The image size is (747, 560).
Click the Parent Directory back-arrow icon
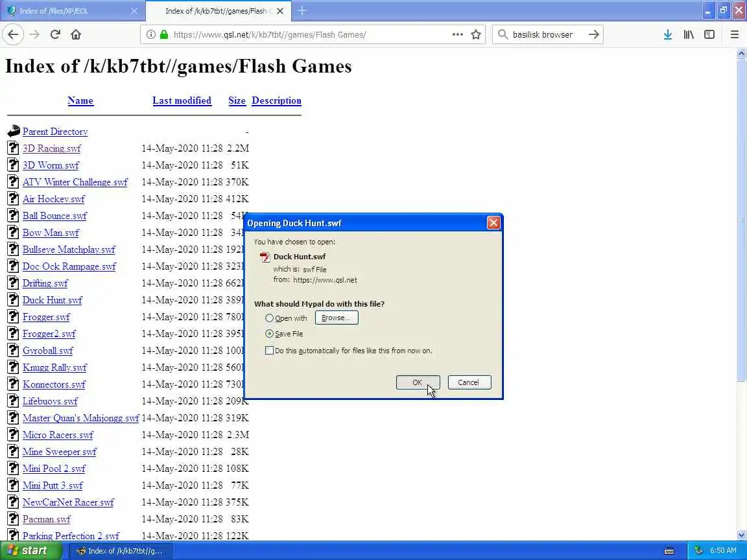coord(14,131)
